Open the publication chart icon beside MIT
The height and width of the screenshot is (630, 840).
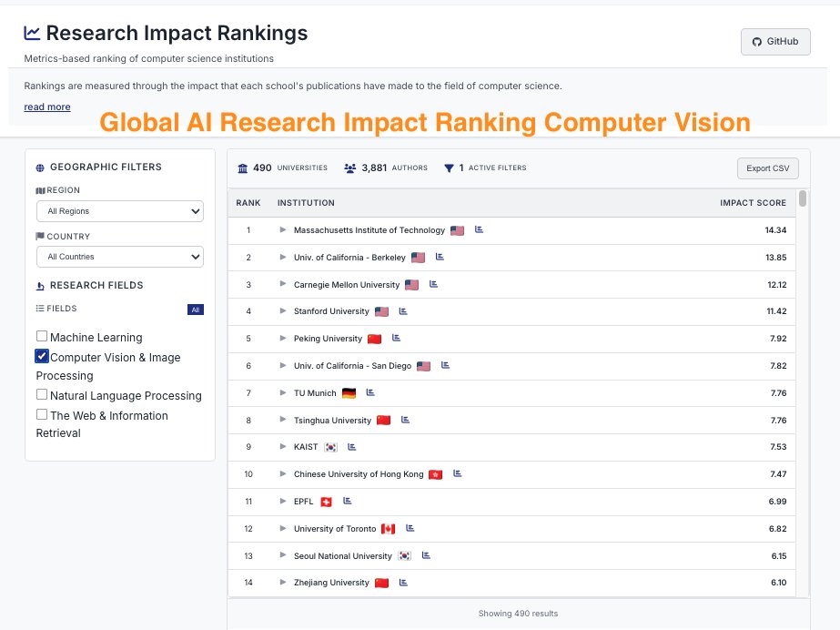point(479,229)
